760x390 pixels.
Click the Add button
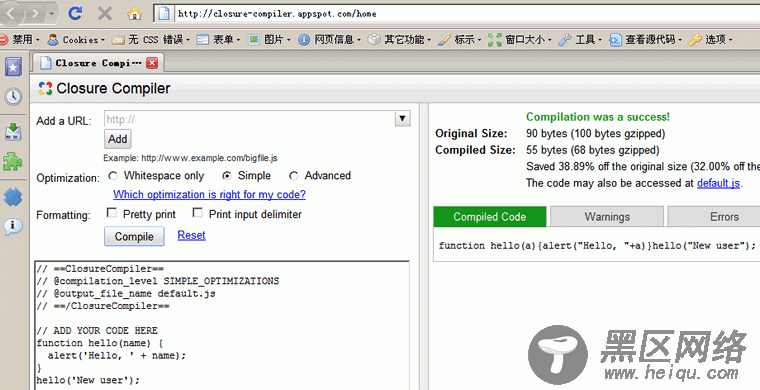[117, 139]
